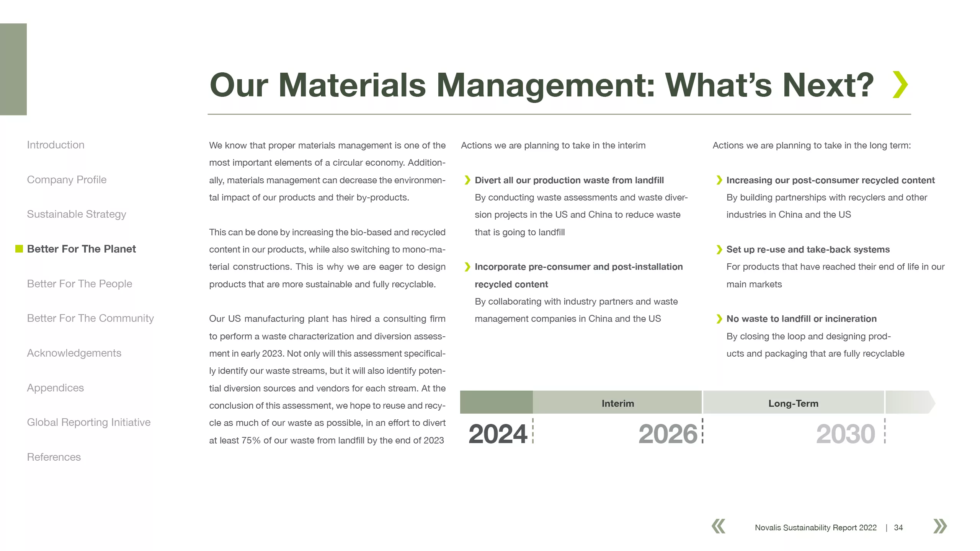Click the dark green first timeline segment
The width and height of the screenshot is (980, 551).
pos(496,402)
